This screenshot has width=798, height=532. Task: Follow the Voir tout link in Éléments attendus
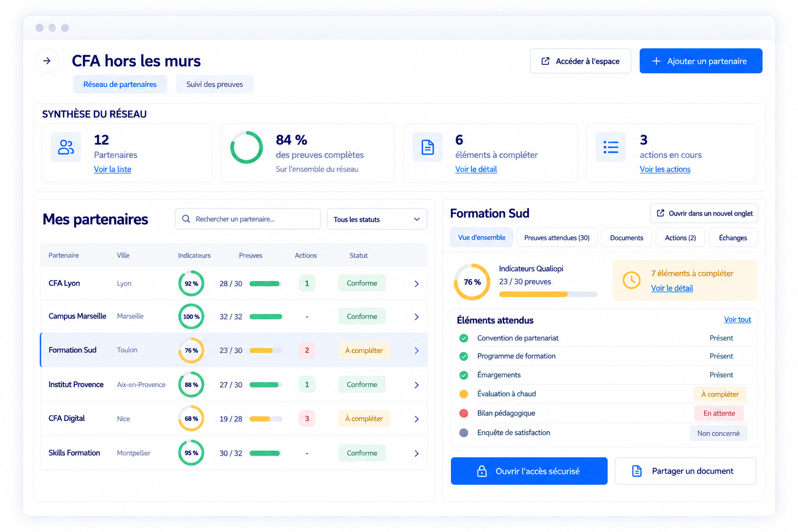737,320
